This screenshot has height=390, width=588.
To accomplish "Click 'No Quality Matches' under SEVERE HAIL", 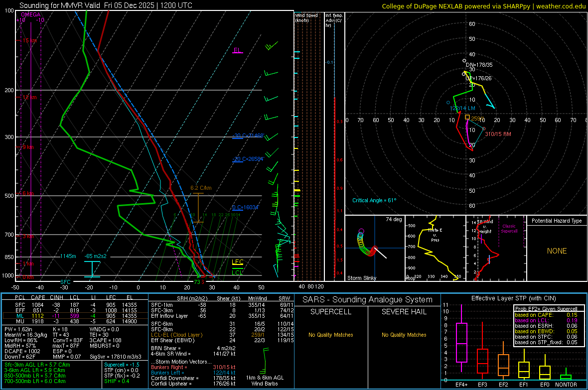I will (404, 335).
